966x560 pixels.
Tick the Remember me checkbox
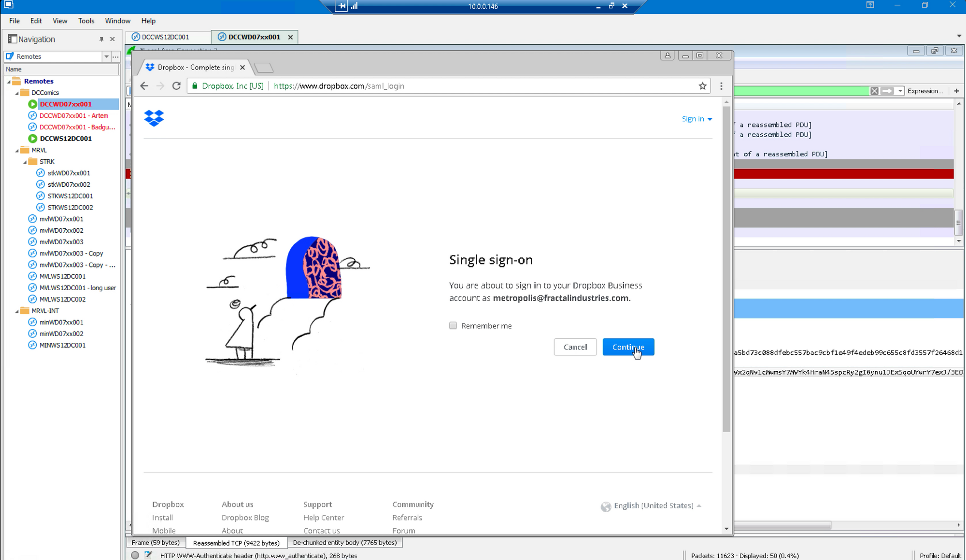[x=453, y=325]
